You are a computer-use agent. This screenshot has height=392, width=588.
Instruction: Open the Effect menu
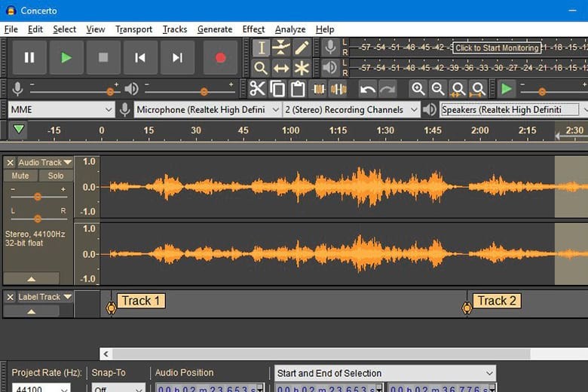253,29
